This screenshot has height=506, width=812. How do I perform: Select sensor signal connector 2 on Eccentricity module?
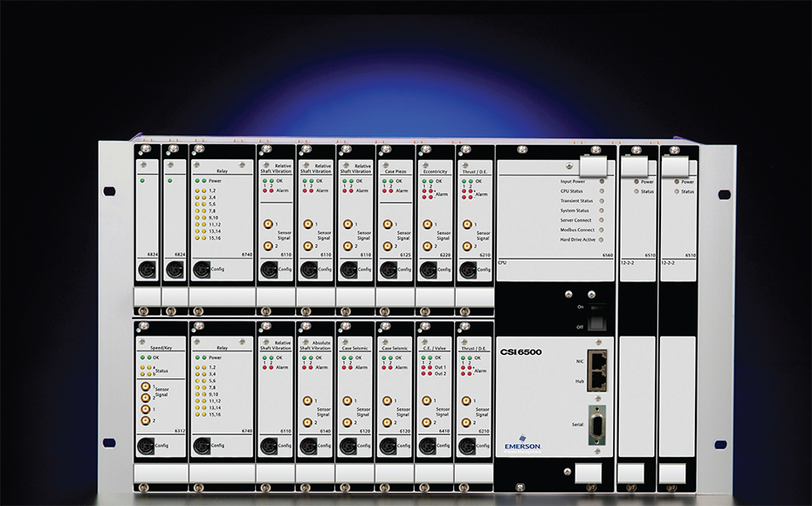427,246
